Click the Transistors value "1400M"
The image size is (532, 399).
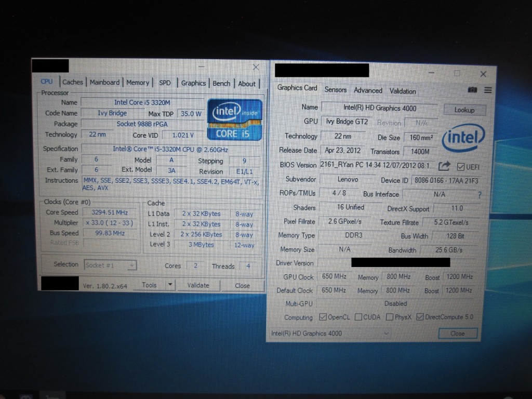coord(420,152)
